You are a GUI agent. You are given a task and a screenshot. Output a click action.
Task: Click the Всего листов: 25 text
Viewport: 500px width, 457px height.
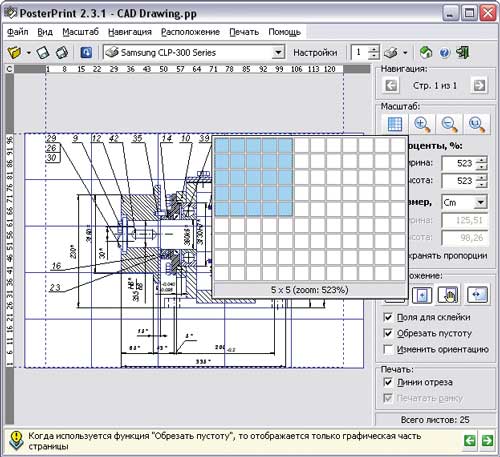tap(435, 420)
